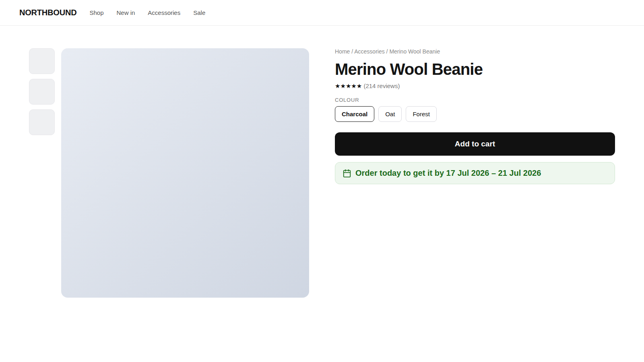Select the first product thumbnail
This screenshot has width=644, height=362.
click(x=42, y=61)
